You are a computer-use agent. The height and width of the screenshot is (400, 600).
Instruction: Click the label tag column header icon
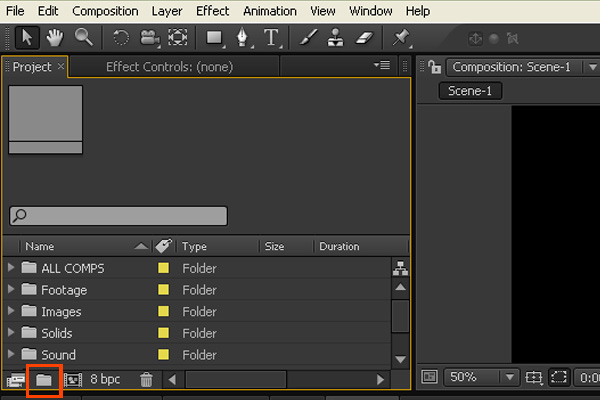[x=164, y=246]
